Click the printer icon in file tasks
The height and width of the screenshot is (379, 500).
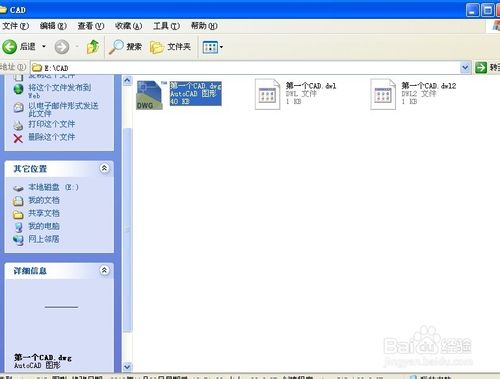tap(18, 125)
